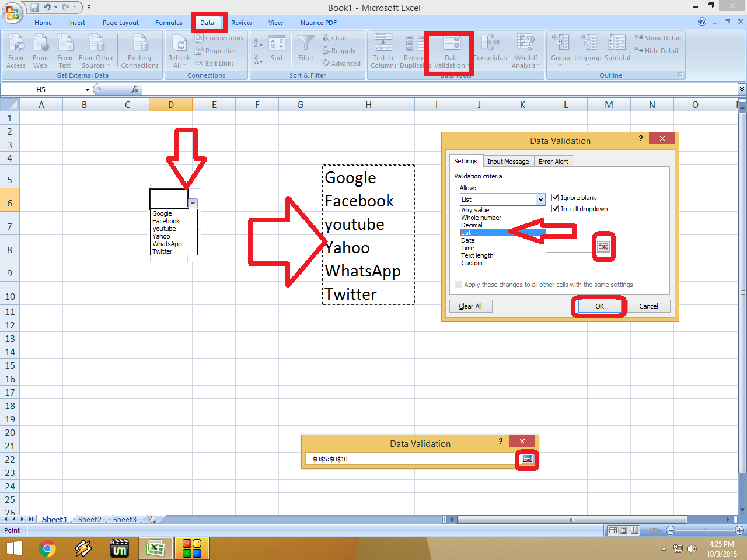747x560 pixels.
Task: Uncheck the Ignore blank checkbox
Action: pos(555,197)
